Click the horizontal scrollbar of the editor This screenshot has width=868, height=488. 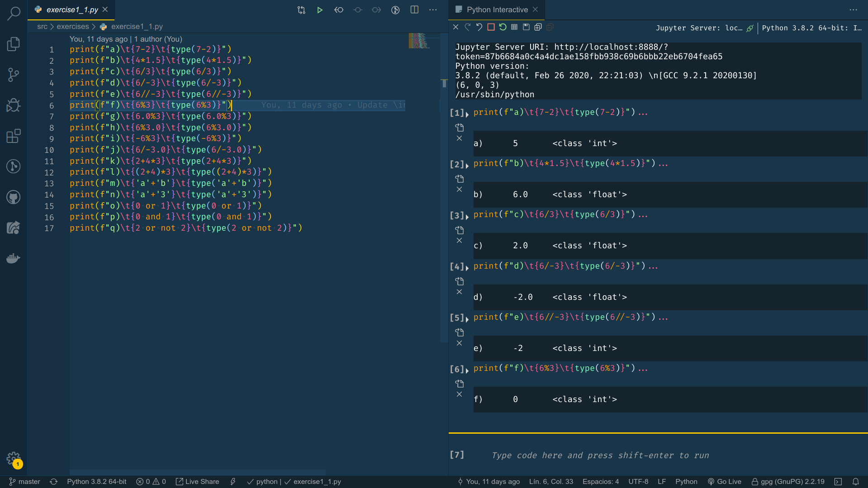198,472
